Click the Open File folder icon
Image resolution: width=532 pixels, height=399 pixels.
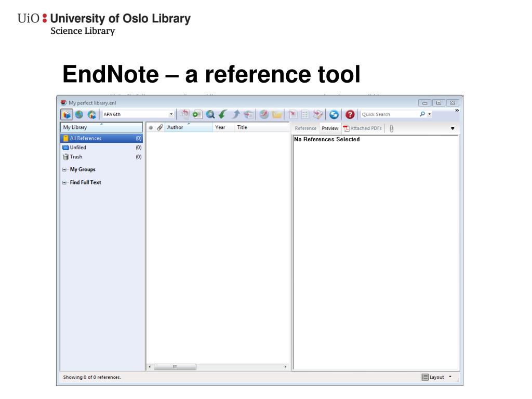(x=277, y=114)
